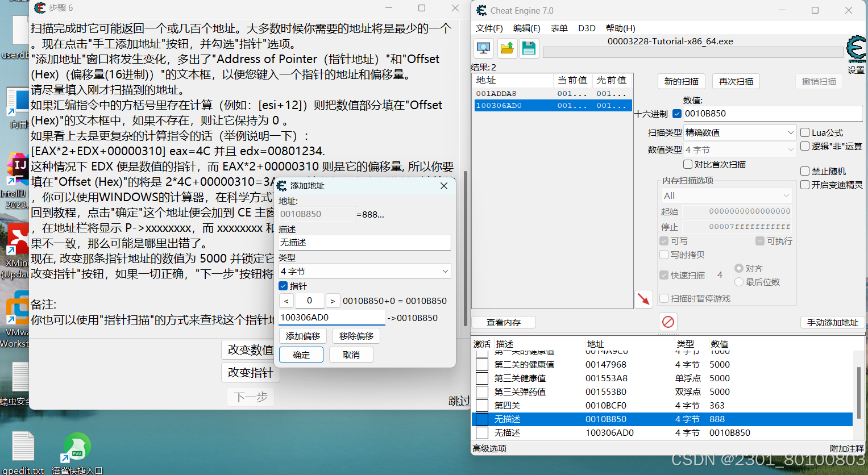868x475 pixels.
Task: Click the red arrow add-to-list icon
Action: coord(643,299)
